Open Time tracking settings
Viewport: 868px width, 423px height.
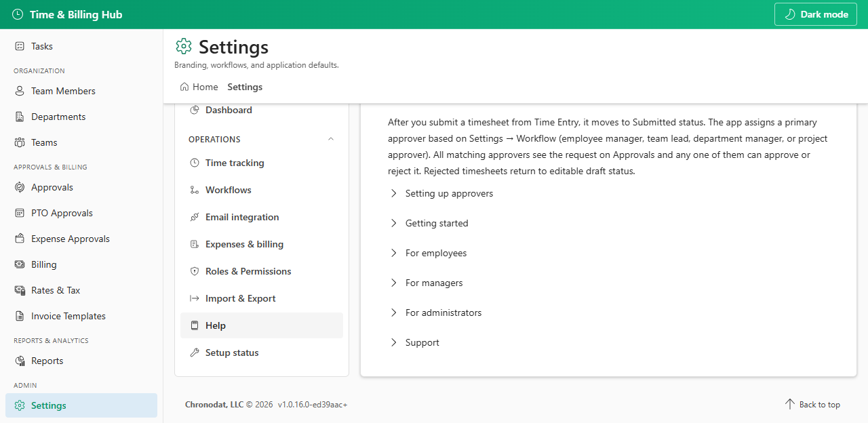click(262, 163)
